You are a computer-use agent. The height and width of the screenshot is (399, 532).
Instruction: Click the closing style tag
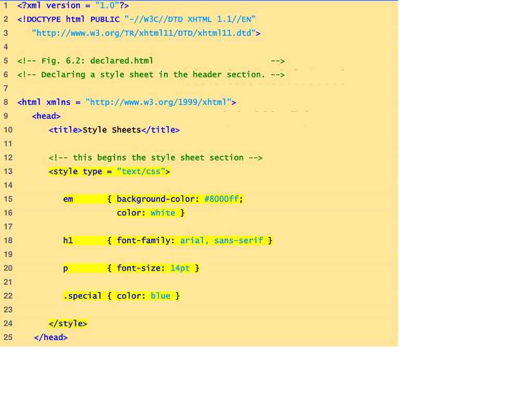[x=68, y=324]
